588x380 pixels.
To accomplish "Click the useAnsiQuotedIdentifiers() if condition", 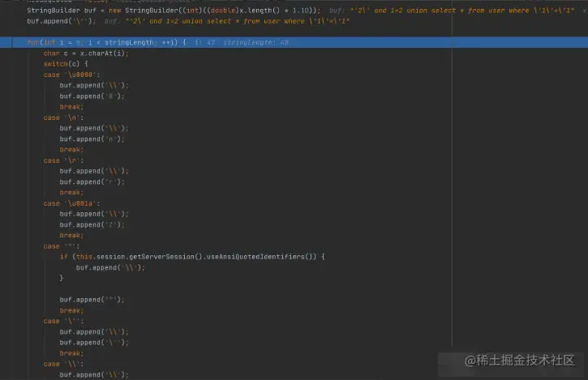I will coord(192,257).
